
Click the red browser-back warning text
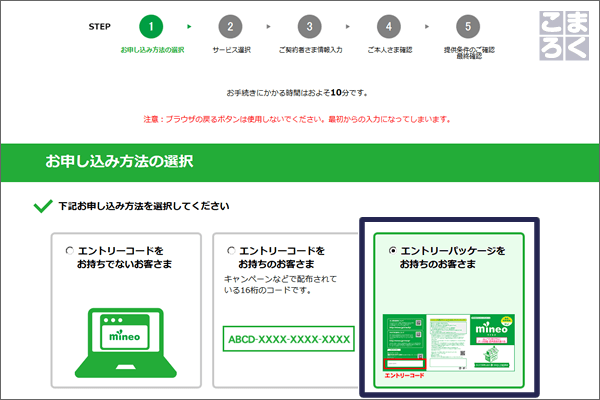pyautogui.click(x=297, y=119)
